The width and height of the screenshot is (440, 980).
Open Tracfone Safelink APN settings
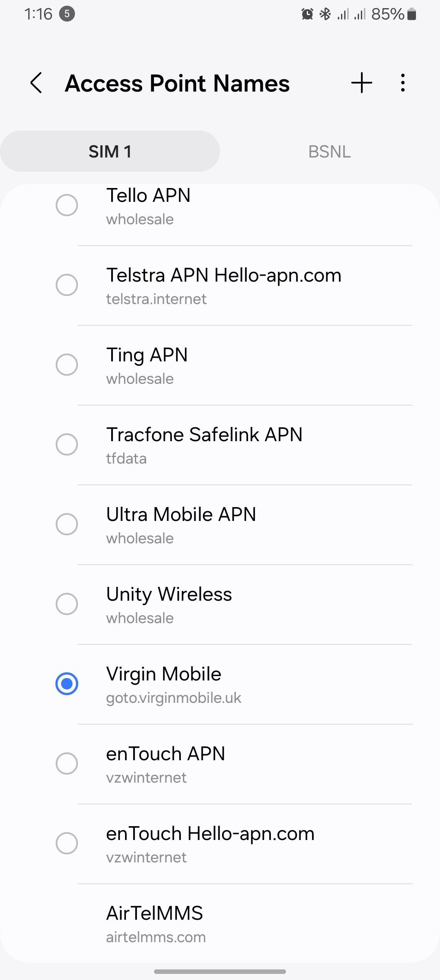[x=204, y=444]
